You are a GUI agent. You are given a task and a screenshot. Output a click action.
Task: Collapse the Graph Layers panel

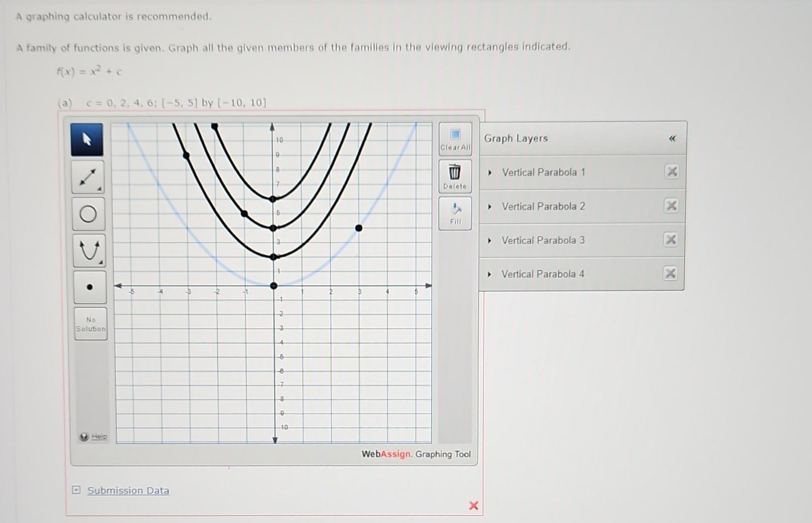pos(672,138)
